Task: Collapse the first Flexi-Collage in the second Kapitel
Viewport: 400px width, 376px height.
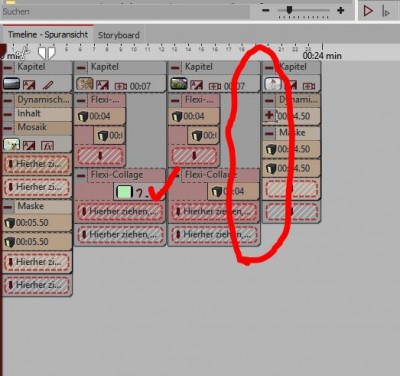Action: point(81,100)
